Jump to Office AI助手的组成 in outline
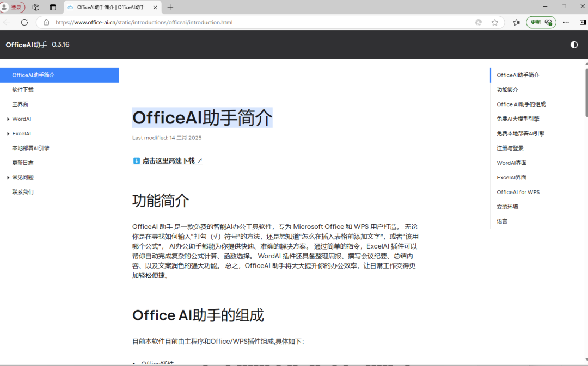Viewport: 588px width, 366px height. 521,104
